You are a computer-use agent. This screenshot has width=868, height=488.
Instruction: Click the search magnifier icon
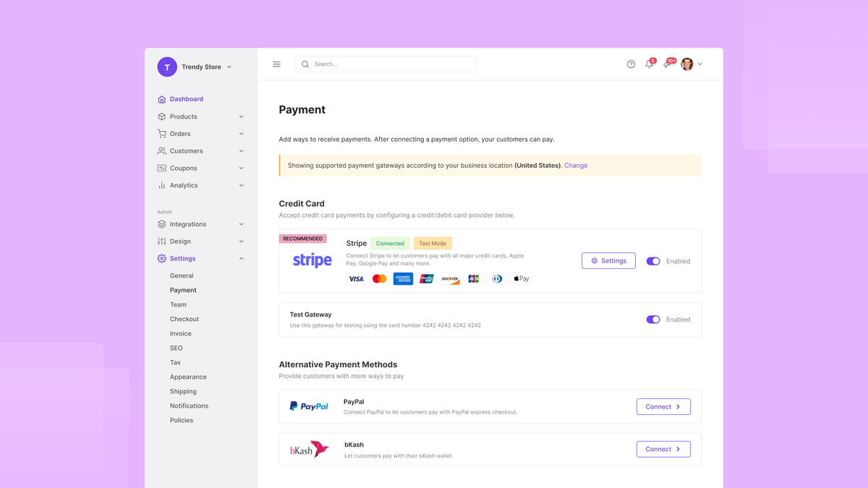[x=305, y=64]
